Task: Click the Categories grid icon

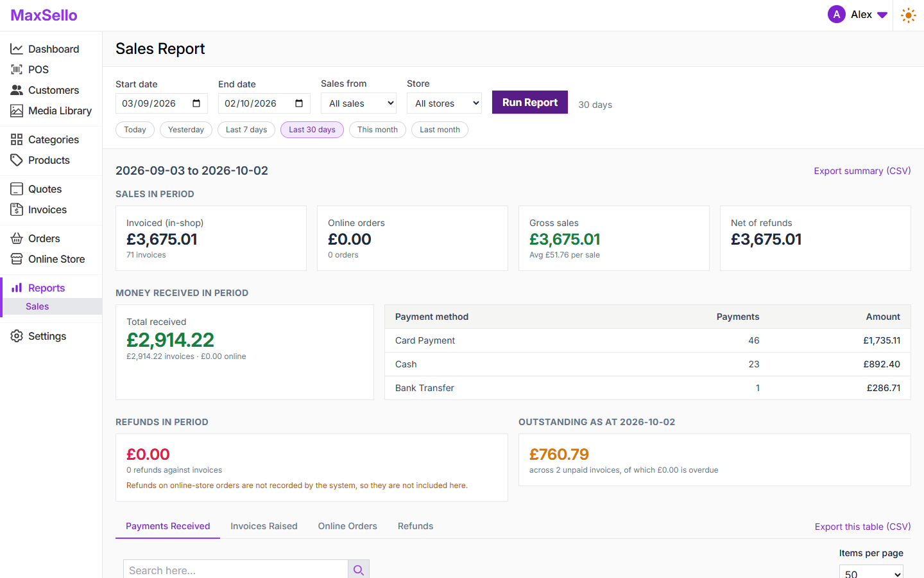Action: [17, 139]
